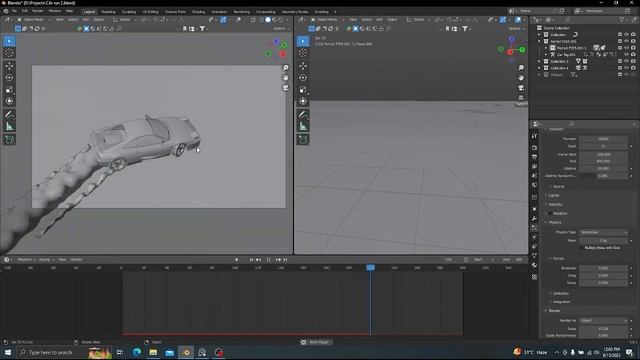Open the Render As dropdown
Image resolution: width=640 pixels, height=360 pixels.
pyautogui.click(x=603, y=321)
